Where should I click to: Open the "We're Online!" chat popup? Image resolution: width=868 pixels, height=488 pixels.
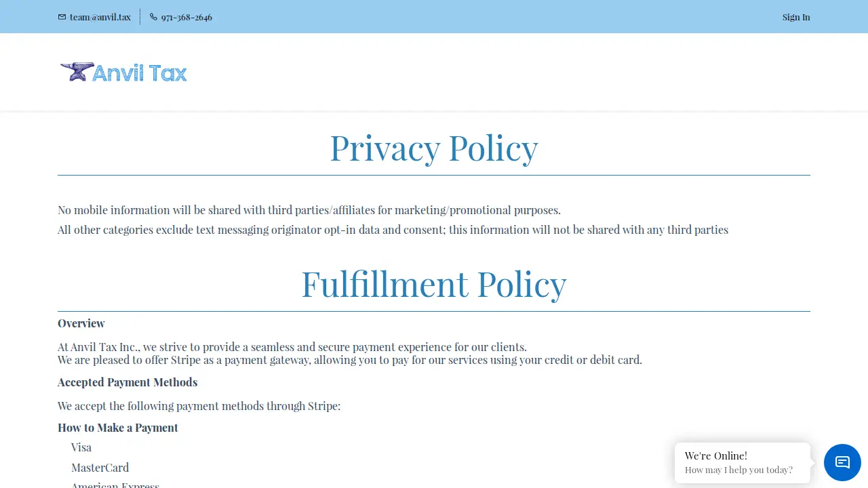[x=743, y=463]
